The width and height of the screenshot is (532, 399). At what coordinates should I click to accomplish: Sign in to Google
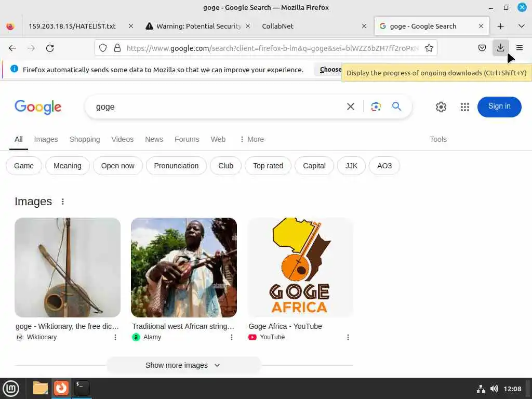point(499,107)
